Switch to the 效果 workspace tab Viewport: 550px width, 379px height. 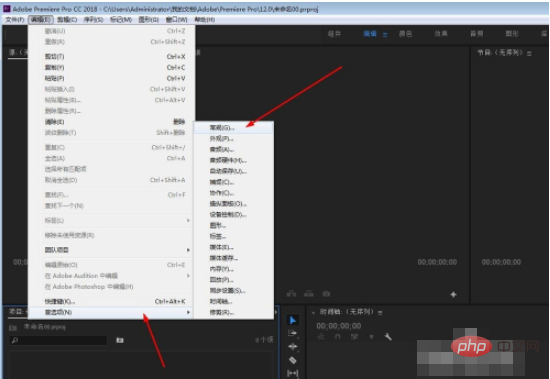point(441,34)
